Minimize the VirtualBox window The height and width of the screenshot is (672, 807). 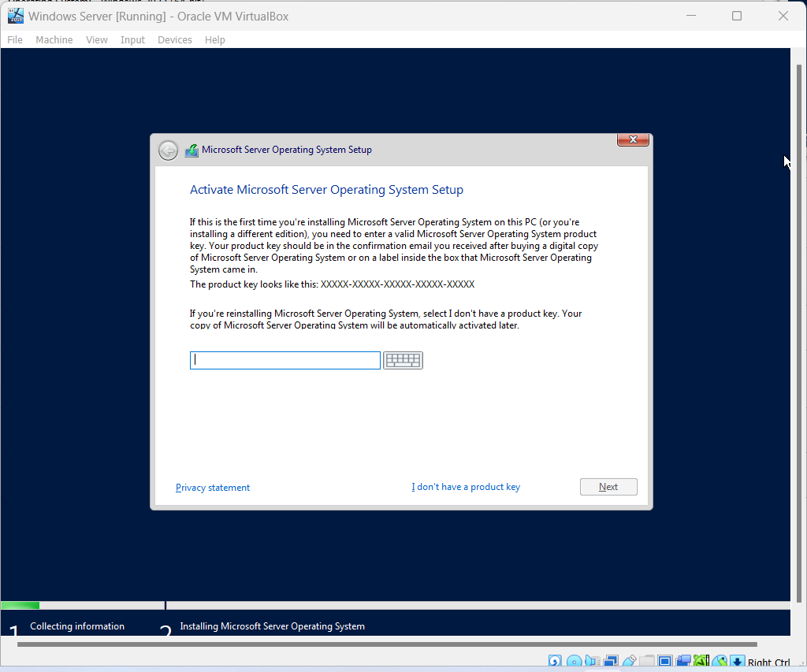[691, 16]
